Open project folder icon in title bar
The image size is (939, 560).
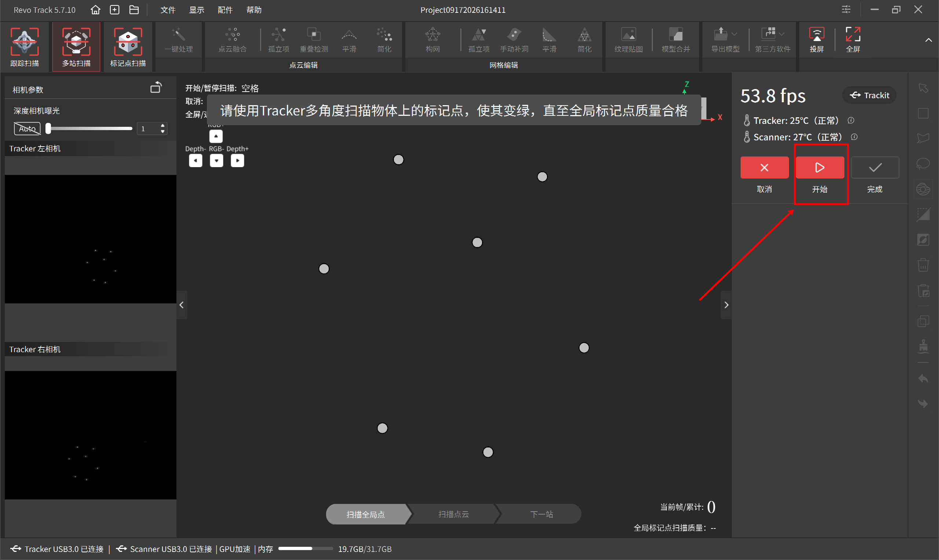[134, 10]
